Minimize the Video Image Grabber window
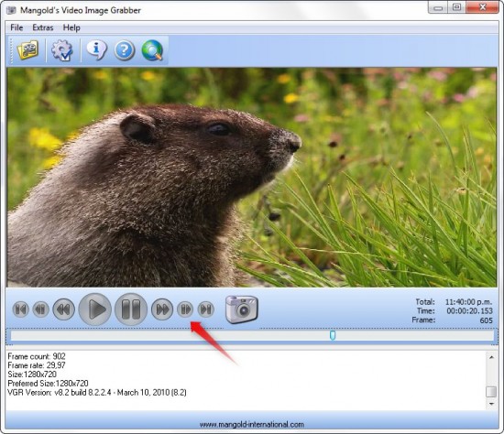Viewport: 504px width, 434px height. click(438, 7)
